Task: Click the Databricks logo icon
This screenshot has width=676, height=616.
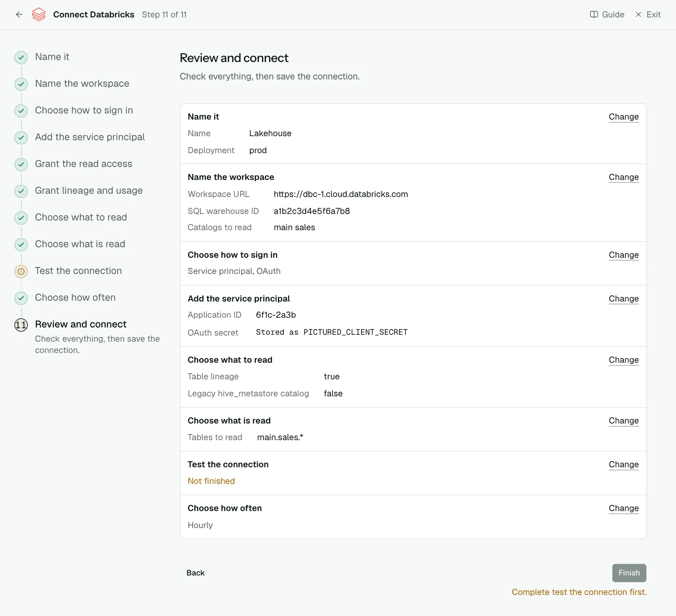Action: [x=39, y=15]
